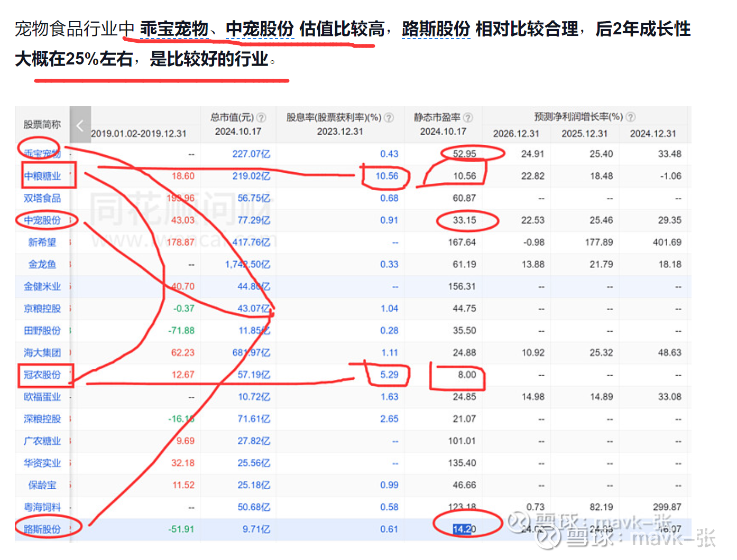Click growth rate value 401.69

click(x=667, y=242)
